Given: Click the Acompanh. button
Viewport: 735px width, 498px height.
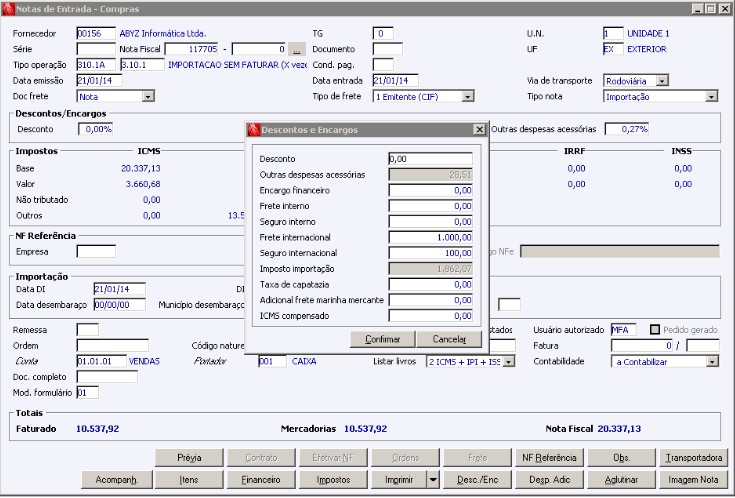Looking at the screenshot, I should (117, 480).
